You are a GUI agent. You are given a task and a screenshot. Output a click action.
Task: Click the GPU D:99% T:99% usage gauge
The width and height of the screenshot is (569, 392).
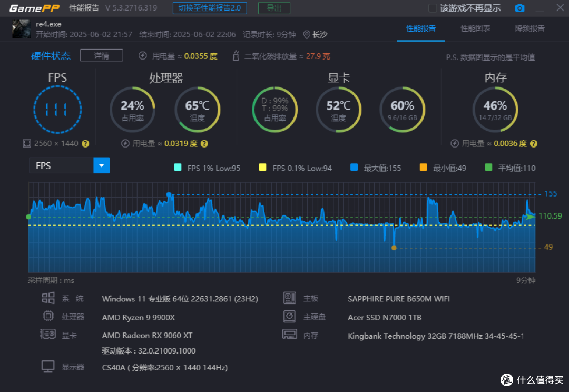point(274,110)
